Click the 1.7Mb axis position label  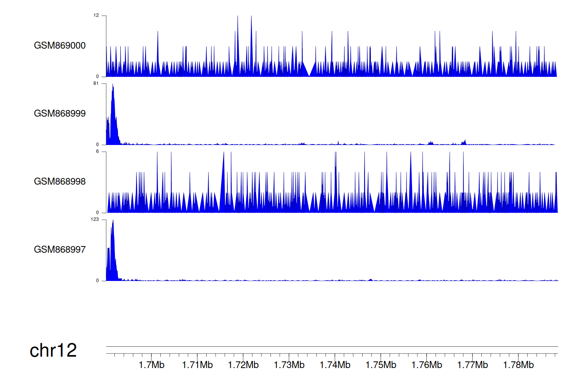click(151, 365)
